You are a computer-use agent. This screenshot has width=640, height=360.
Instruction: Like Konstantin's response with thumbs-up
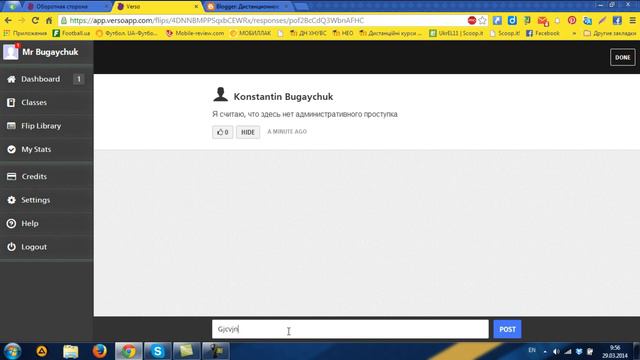[x=222, y=132]
